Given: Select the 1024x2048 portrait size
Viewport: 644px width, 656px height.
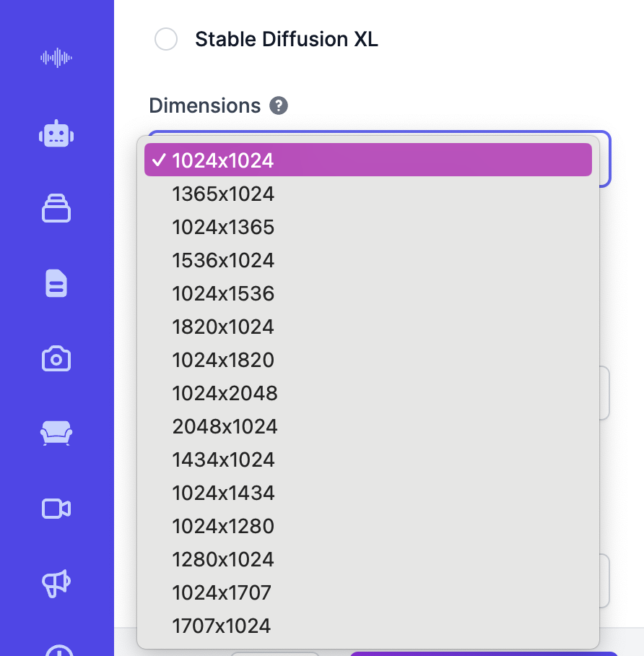Looking at the screenshot, I should click(x=225, y=393).
